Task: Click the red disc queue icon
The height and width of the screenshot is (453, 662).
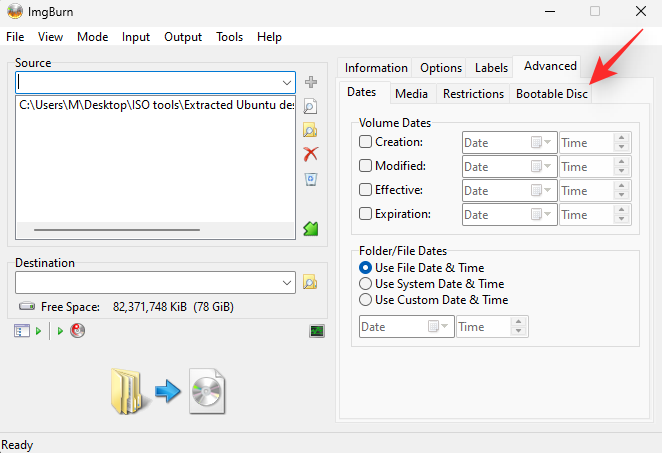Action: pos(77,331)
